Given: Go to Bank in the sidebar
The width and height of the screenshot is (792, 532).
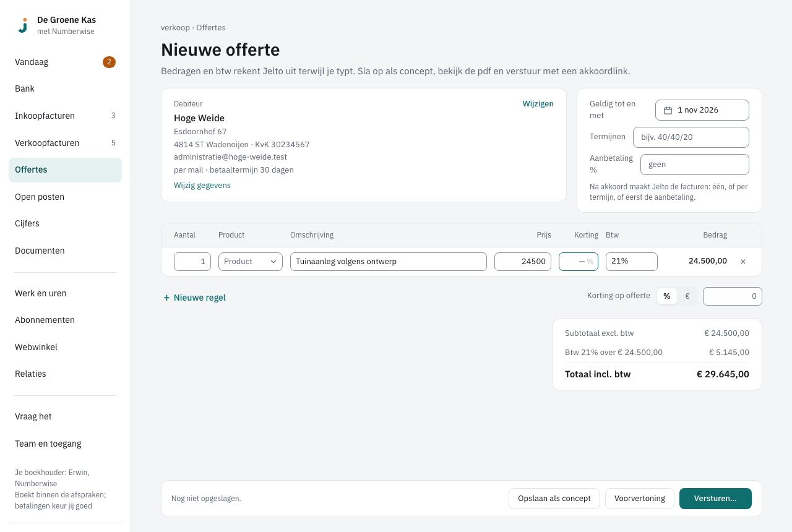Looking at the screenshot, I should 65,88.
